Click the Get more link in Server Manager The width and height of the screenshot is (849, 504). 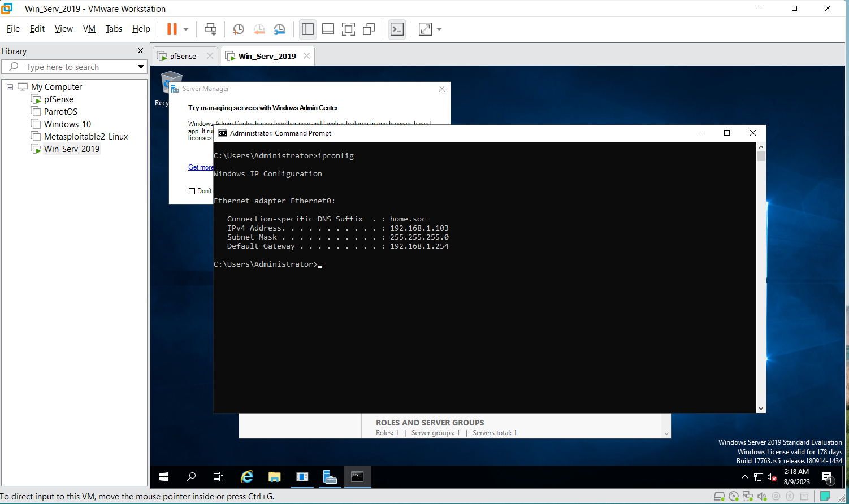(x=201, y=167)
